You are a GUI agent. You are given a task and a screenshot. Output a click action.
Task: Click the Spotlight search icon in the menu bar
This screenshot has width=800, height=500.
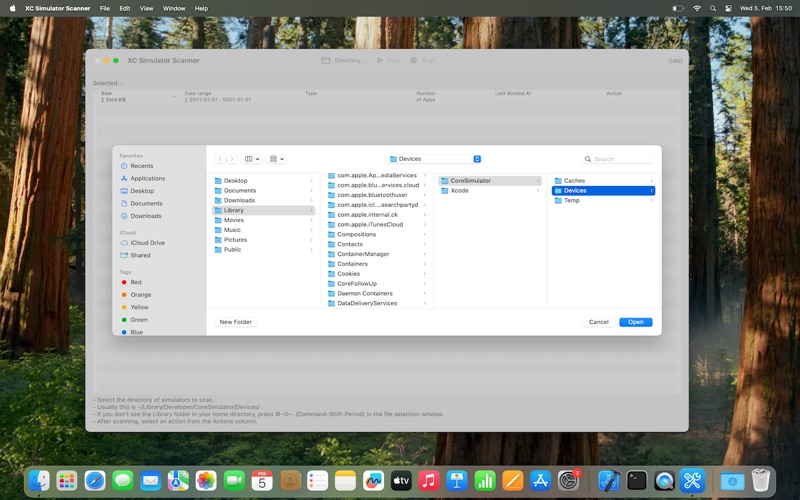(713, 8)
